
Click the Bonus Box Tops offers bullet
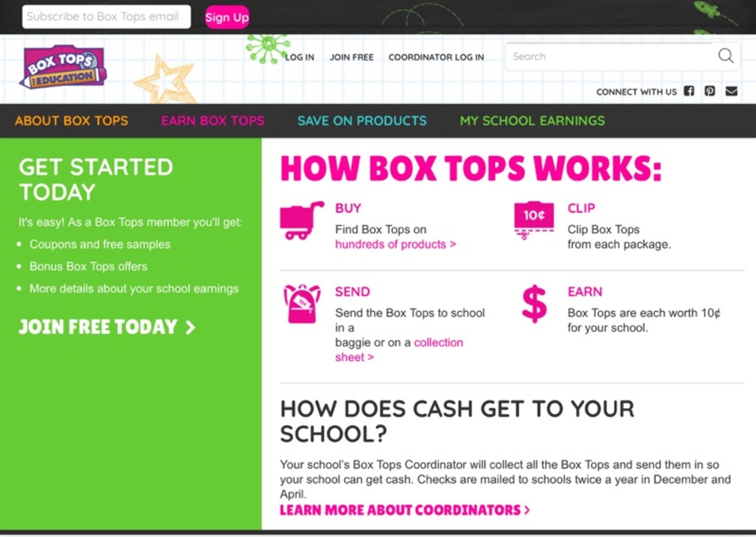[x=88, y=266]
